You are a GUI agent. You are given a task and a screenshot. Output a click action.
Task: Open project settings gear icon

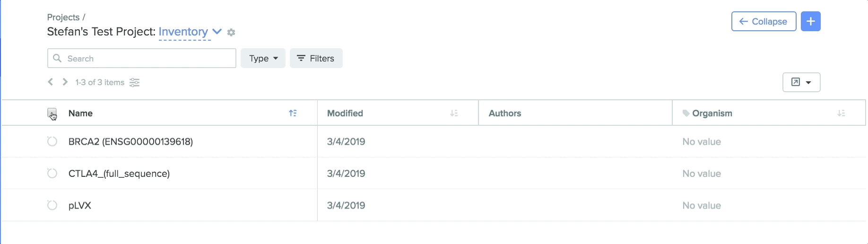(231, 33)
